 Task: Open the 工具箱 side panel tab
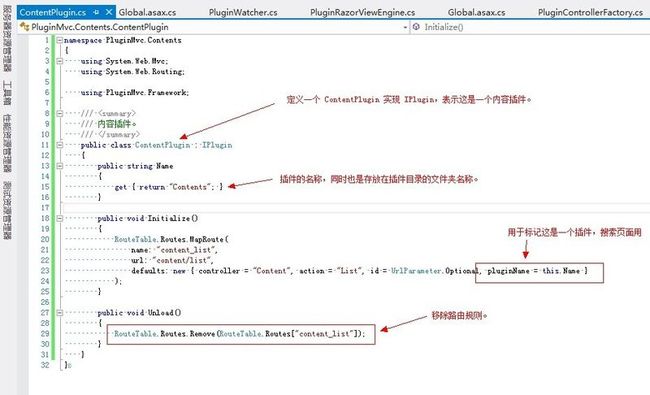point(7,93)
